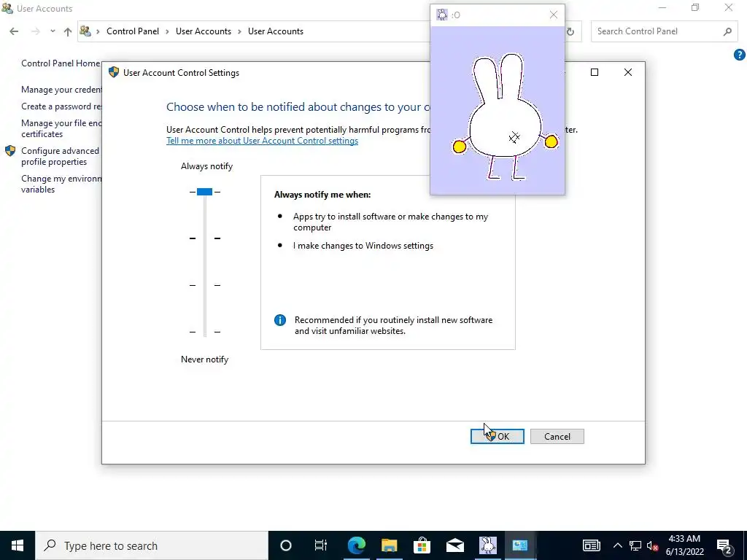The image size is (747, 560).
Task: Click the forward arrow in Control Panel
Action: click(x=35, y=31)
